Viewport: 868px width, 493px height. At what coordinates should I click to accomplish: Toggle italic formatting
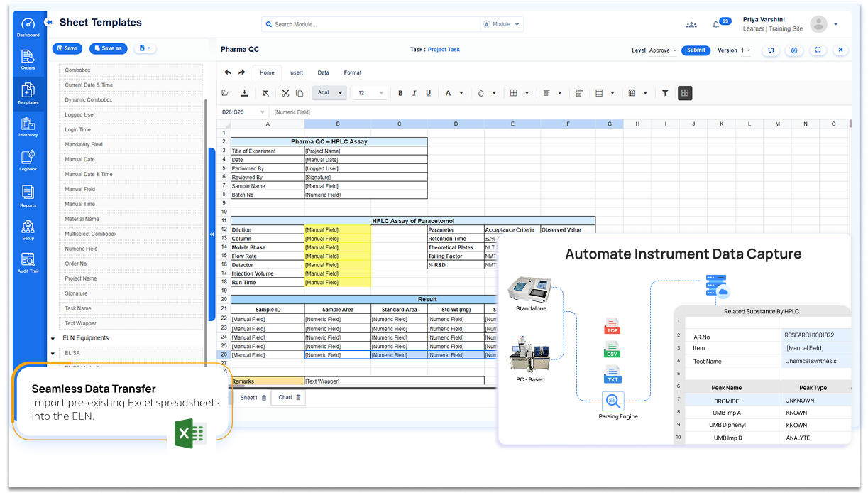coord(414,93)
